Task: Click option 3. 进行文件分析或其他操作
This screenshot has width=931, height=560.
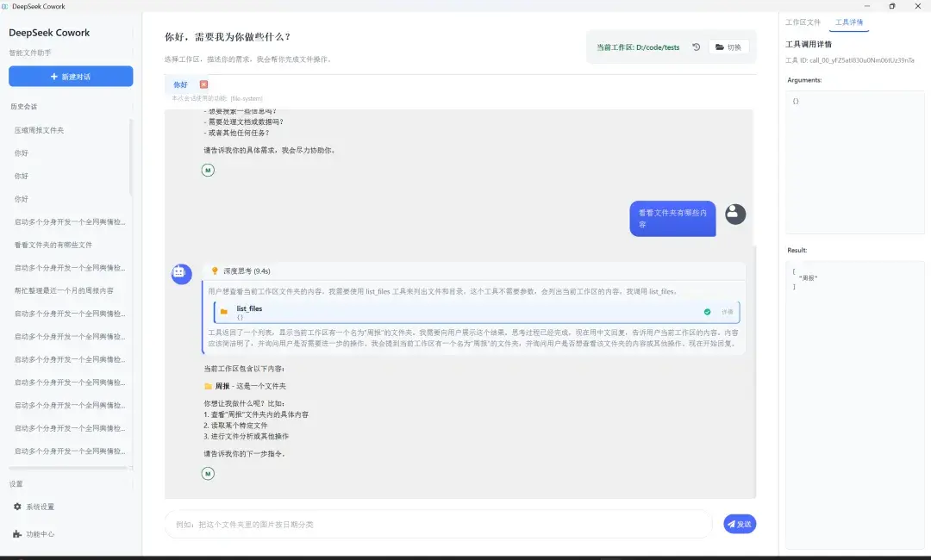Action: coord(247,436)
